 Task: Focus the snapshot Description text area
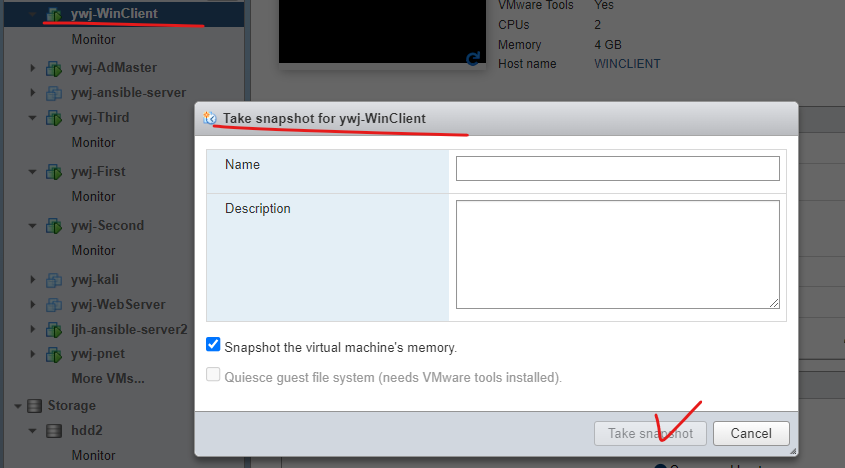tap(618, 254)
